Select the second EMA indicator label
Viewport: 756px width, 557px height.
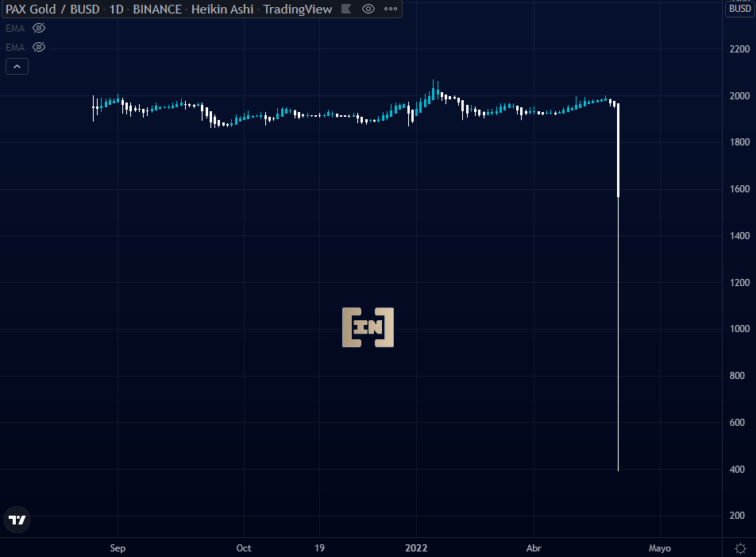pyautogui.click(x=15, y=47)
